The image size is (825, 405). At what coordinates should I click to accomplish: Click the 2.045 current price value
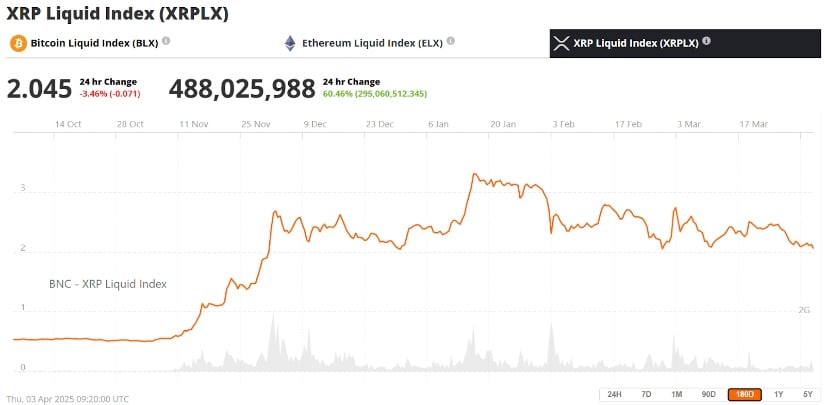(x=39, y=89)
